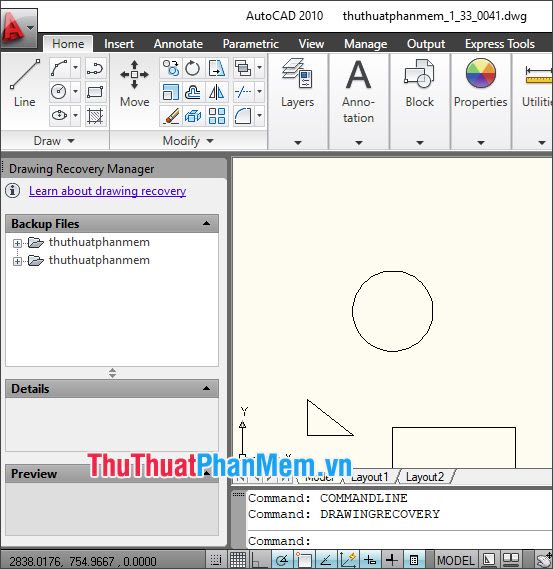Expand the second thuthuatphanmem backup node
Viewport: 553px width, 569px height.
(x=17, y=261)
